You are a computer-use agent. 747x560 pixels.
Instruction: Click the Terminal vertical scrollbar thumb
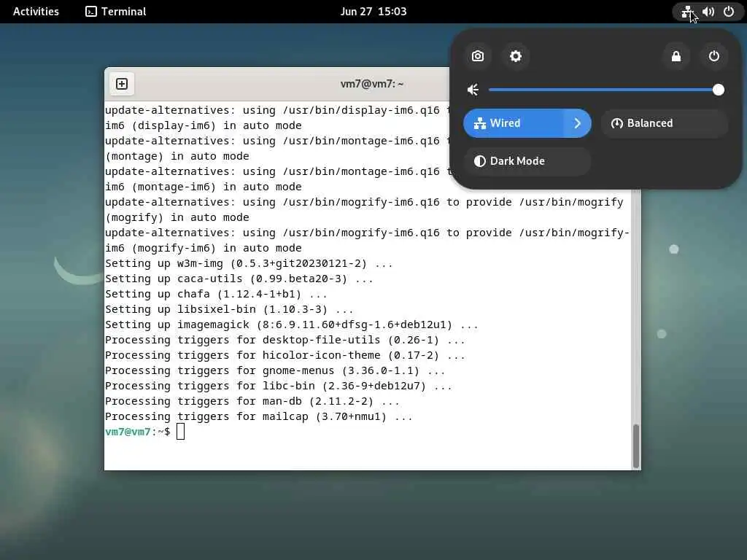click(x=635, y=446)
